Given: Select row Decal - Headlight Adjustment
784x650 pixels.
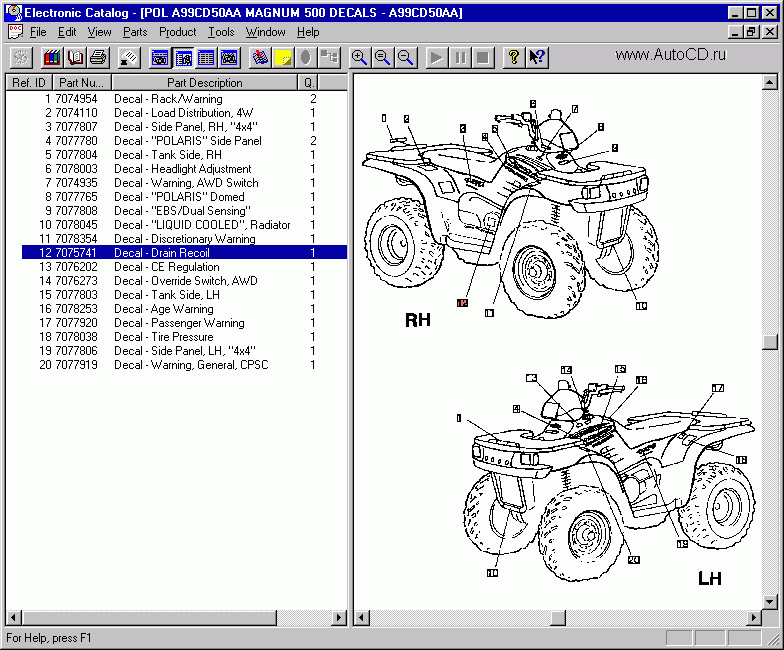Looking at the screenshot, I should 184,169.
